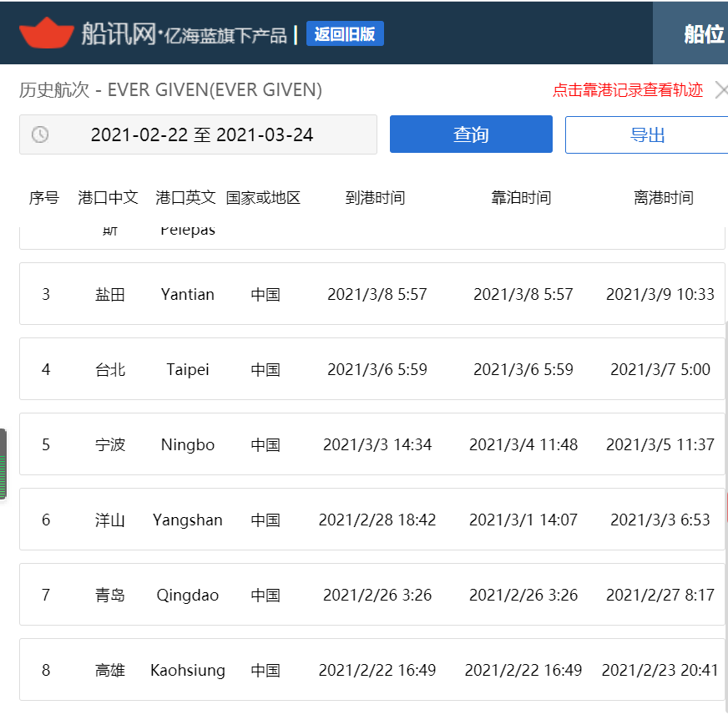Open the date range input field
The image size is (728, 715).
click(198, 134)
